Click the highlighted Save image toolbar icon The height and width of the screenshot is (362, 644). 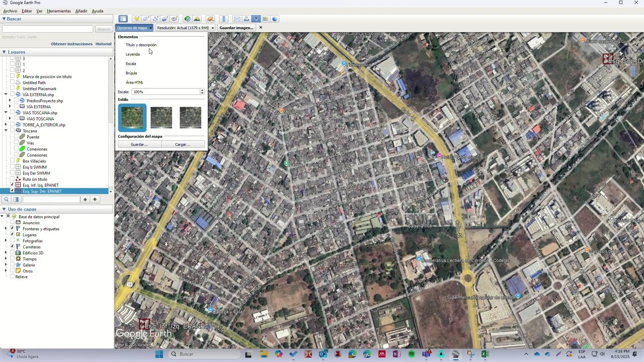tap(256, 19)
